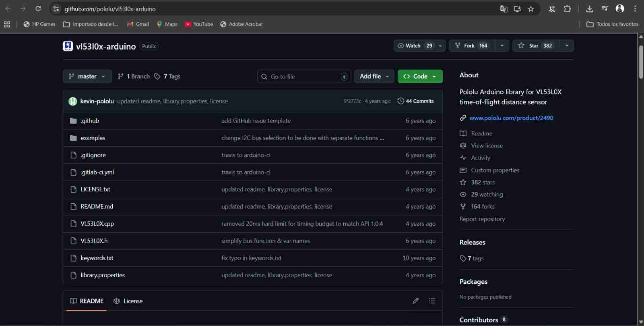Open the VL53L0X.cpp file
The image size is (644, 326).
coord(97,224)
